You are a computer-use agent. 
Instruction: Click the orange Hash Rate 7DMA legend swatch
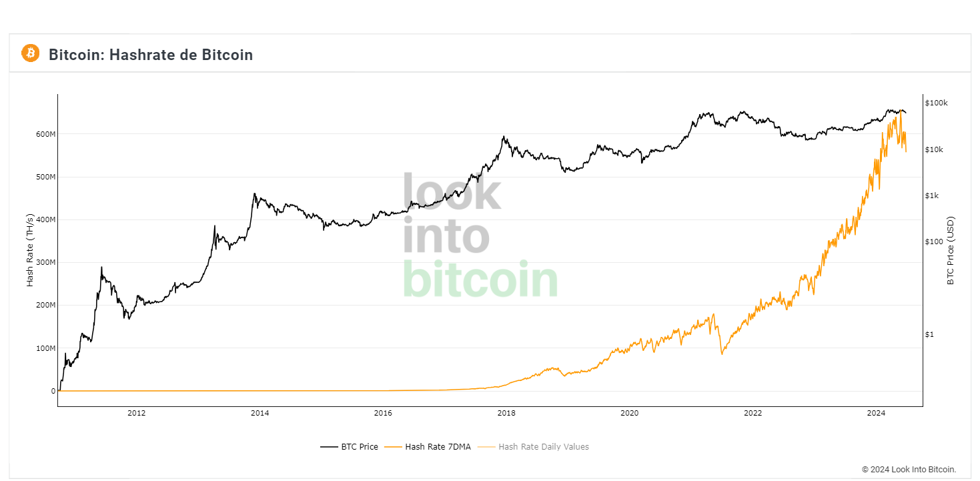point(394,447)
